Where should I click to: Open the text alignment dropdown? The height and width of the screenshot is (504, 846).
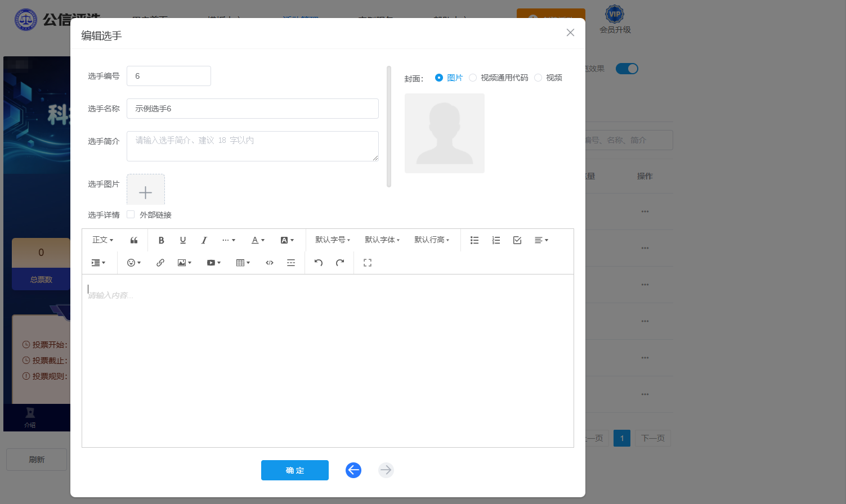pyautogui.click(x=541, y=240)
